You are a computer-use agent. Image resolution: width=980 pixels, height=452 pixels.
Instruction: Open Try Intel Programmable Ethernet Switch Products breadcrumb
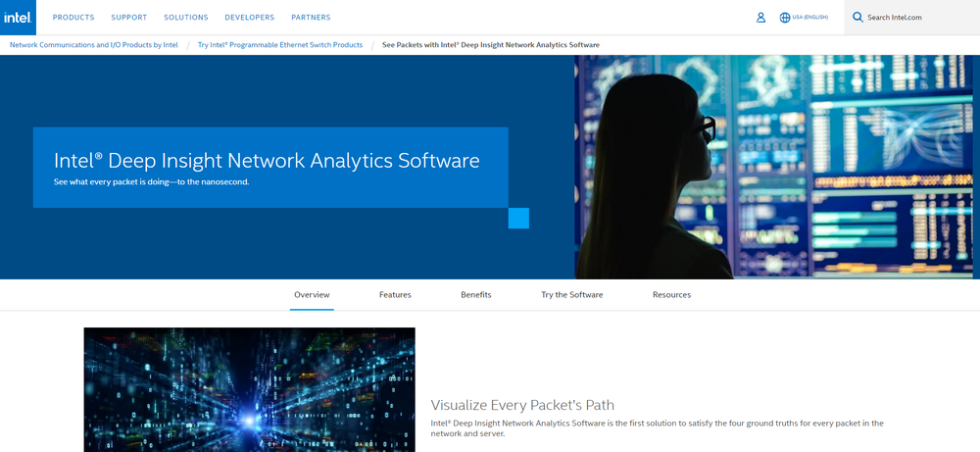point(280,45)
